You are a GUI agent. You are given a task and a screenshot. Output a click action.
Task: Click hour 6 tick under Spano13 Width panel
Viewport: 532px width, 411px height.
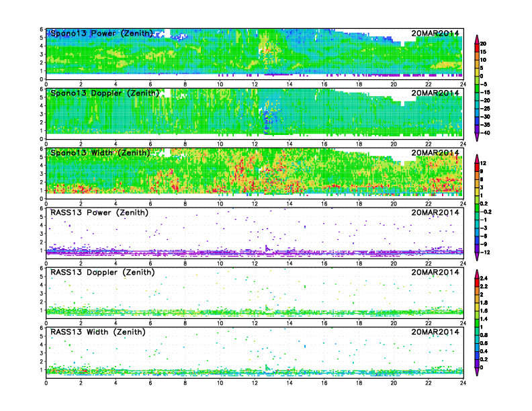pos(150,203)
